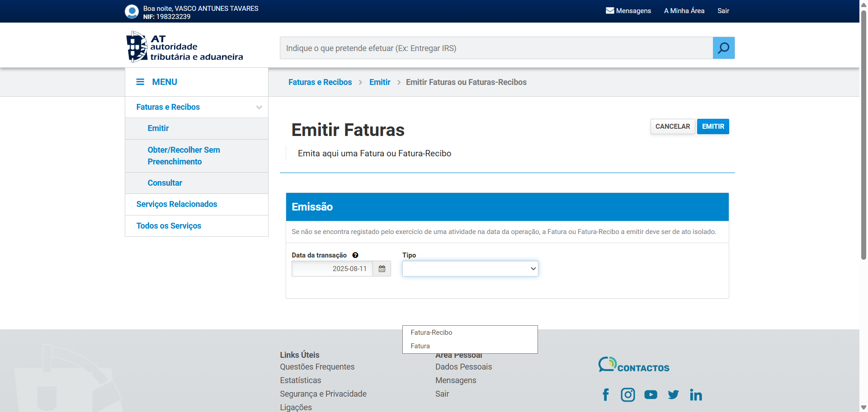Open the Tipo dropdown

pos(470,269)
